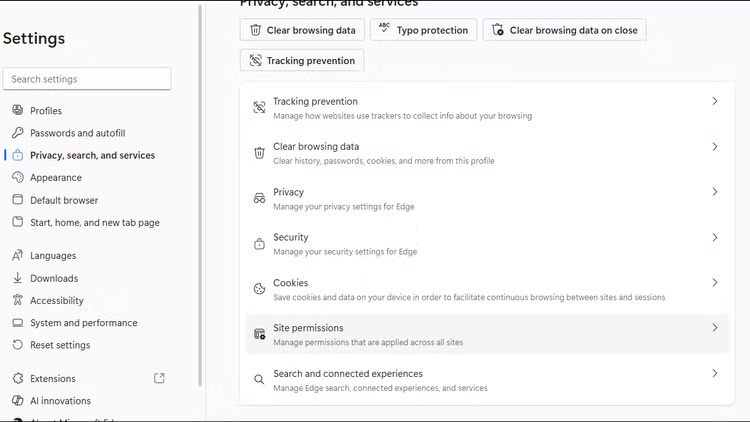
Task: Click the Extensions puzzle icon
Action: pos(17,379)
